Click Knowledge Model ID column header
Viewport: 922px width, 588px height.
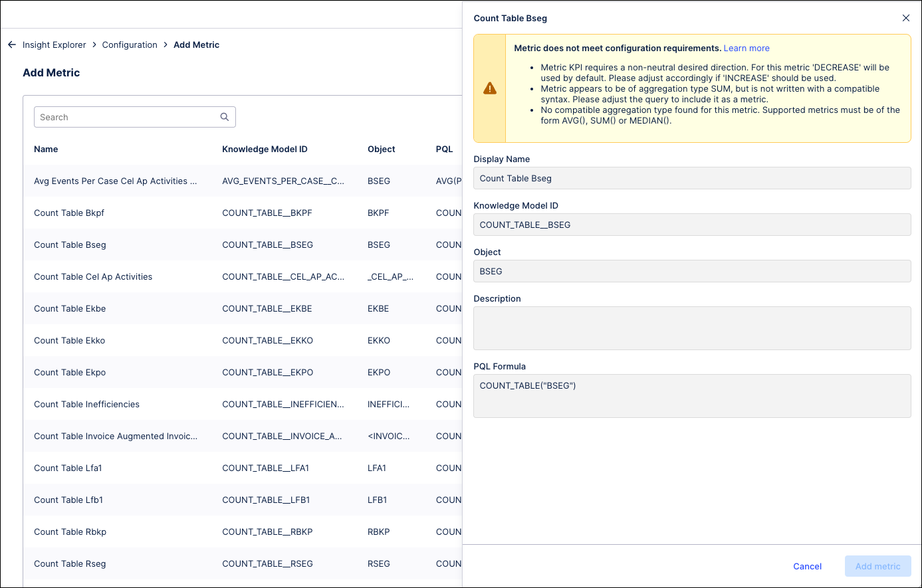coord(265,149)
